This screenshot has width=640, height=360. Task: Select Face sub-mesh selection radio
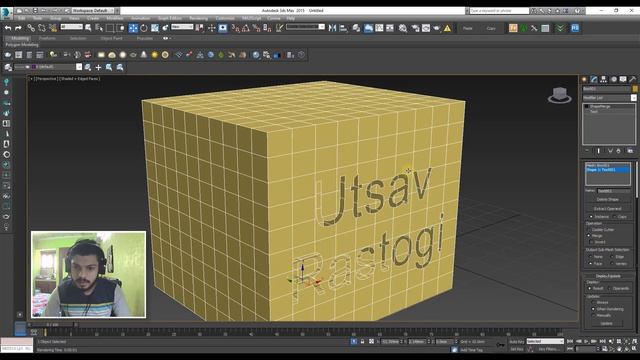[x=590, y=264]
